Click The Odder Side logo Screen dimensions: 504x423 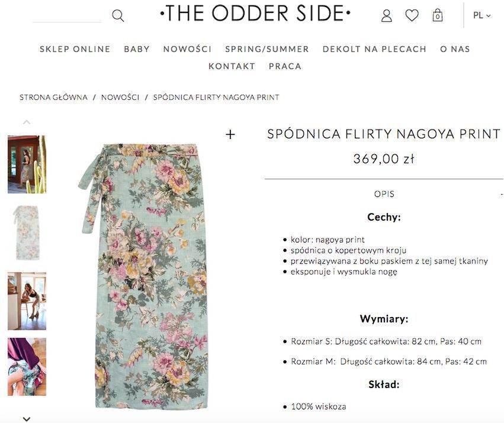255,14
